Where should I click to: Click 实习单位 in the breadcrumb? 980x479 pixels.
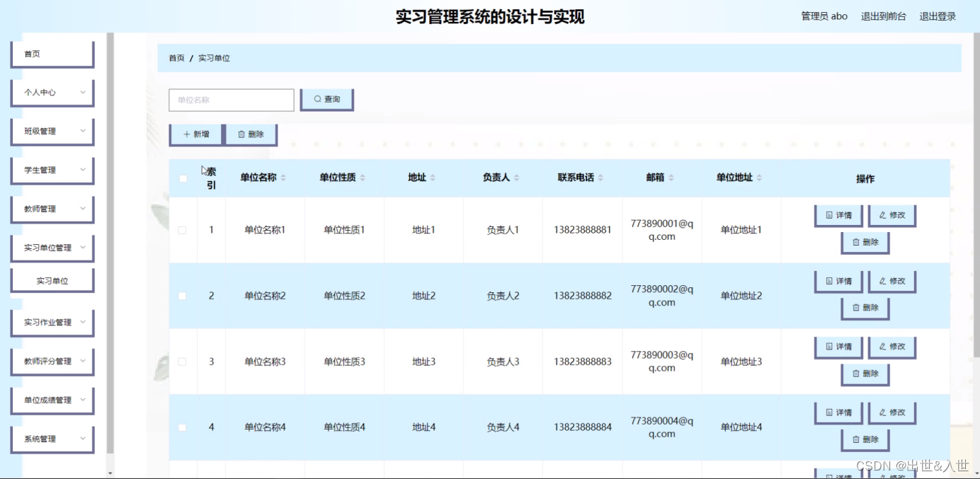(214, 58)
